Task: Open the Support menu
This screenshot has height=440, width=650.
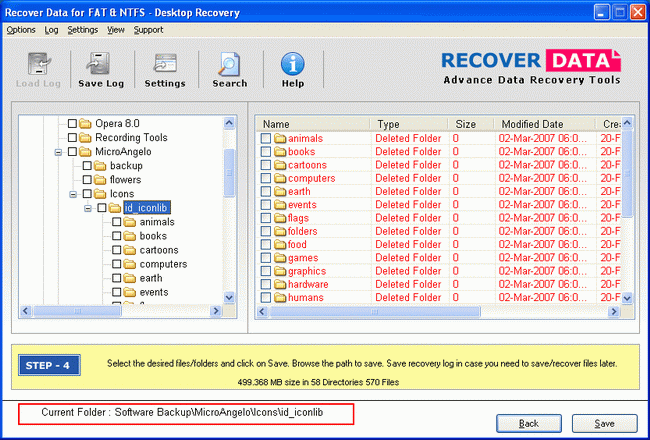Action: [x=148, y=30]
